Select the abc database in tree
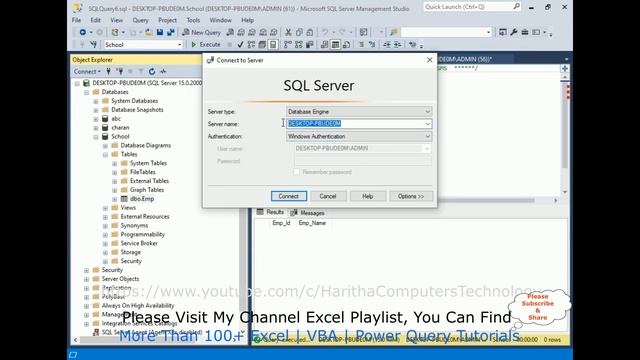640x360 pixels. pos(116,119)
